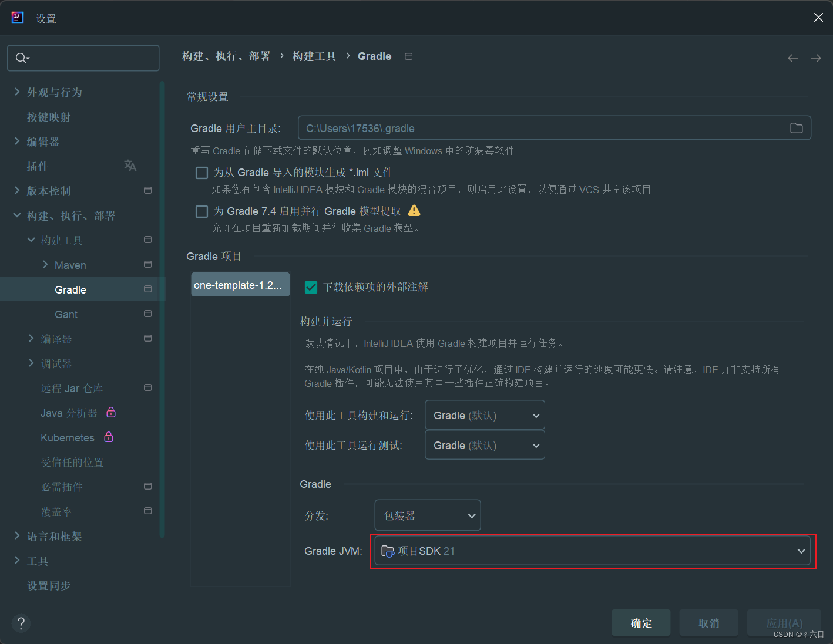Collapse 构建、执行、部署 tree node

(x=17, y=215)
